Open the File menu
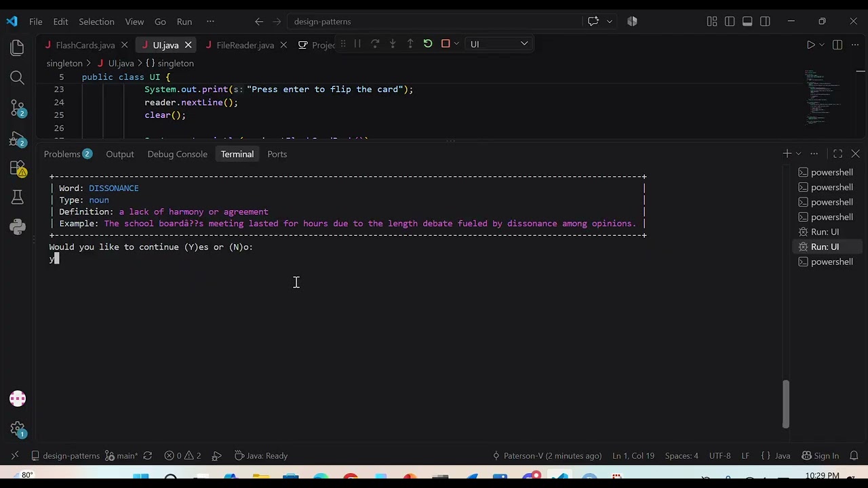Image resolution: width=868 pixels, height=488 pixels. point(36,22)
